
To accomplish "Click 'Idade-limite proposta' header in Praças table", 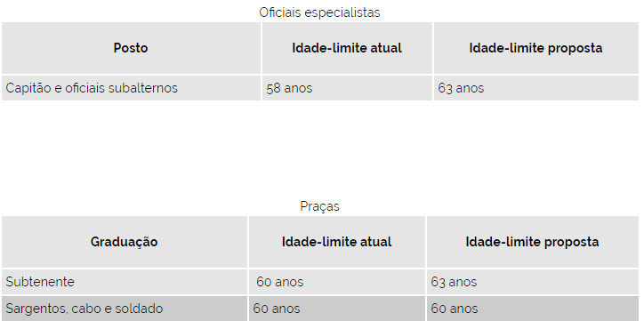I will [533, 242].
